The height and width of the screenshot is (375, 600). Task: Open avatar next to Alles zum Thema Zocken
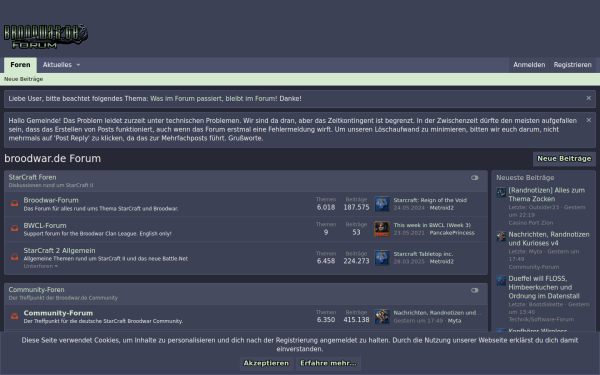501,192
